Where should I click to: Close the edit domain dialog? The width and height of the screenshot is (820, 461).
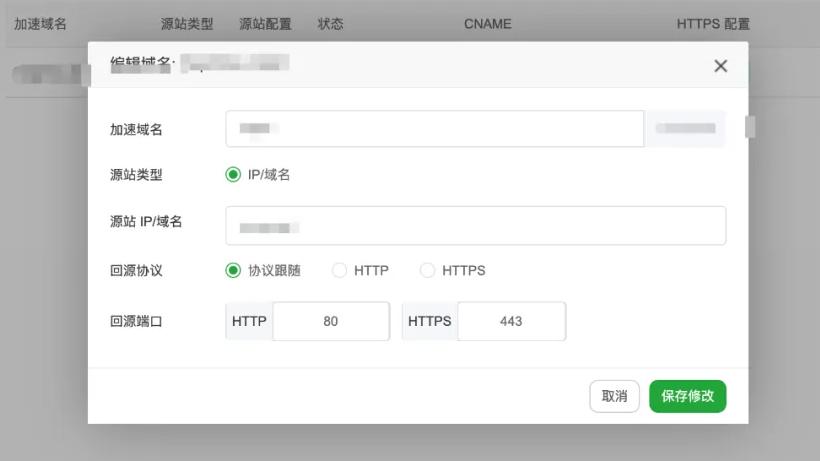[x=721, y=66]
